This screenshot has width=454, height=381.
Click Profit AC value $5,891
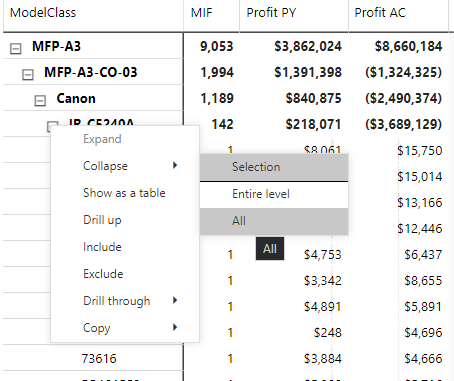tap(423, 307)
